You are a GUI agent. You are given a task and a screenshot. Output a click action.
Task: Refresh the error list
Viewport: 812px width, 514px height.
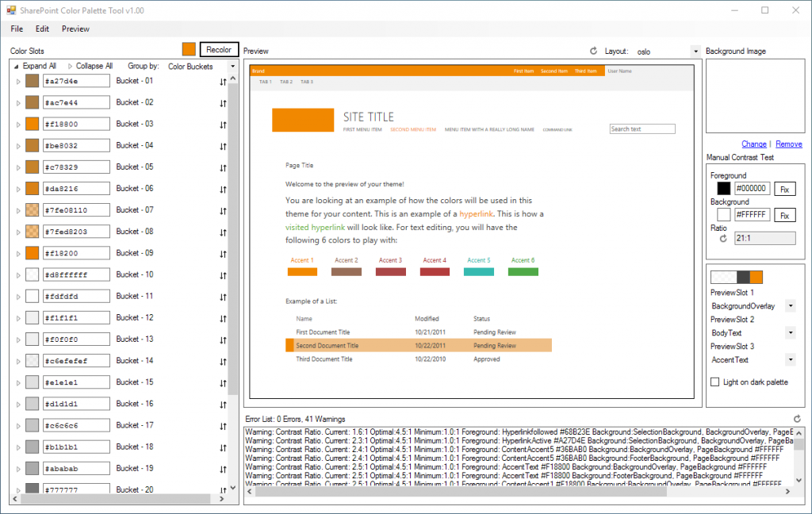tap(799, 419)
